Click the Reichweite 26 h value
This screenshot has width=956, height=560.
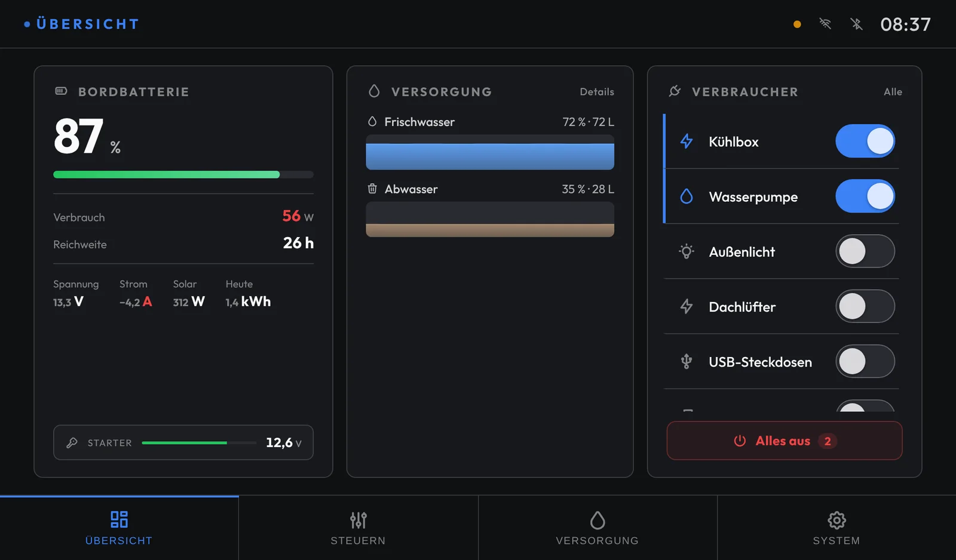(x=298, y=243)
